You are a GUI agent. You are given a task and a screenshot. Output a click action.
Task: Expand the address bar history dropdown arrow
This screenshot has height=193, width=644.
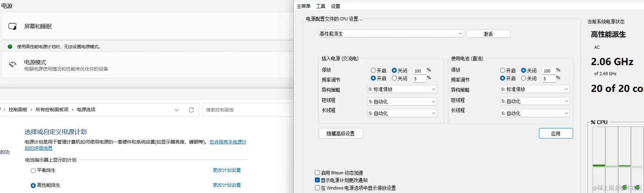(177, 110)
